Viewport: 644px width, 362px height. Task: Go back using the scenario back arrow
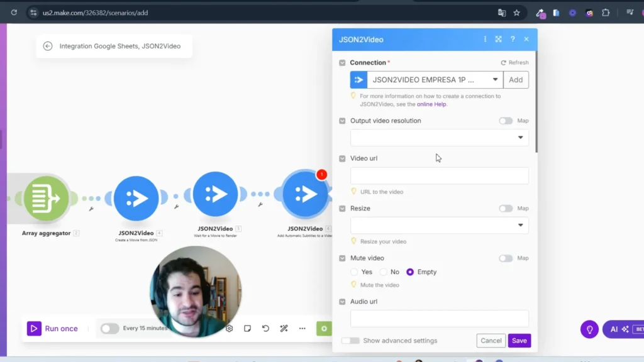[x=48, y=46]
